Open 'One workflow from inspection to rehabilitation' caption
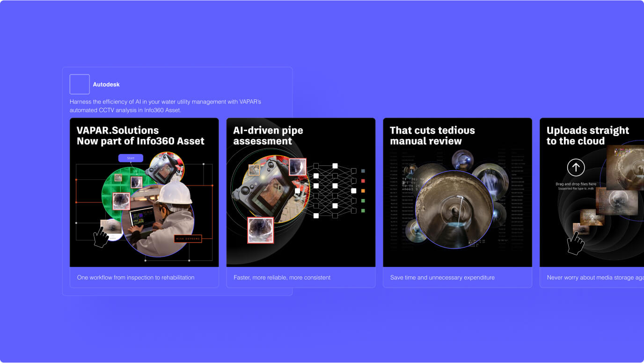644x363 pixels. tap(136, 277)
